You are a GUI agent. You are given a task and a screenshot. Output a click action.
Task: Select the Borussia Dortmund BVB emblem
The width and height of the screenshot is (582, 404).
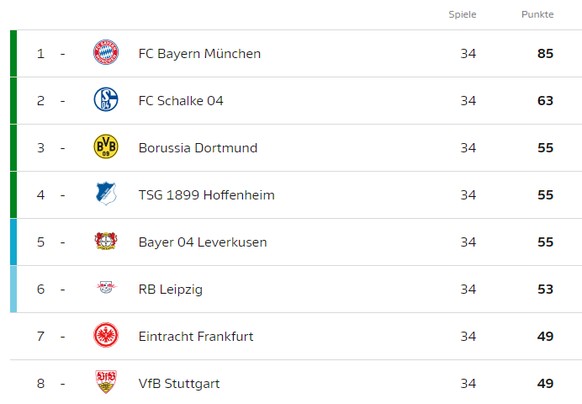click(106, 147)
